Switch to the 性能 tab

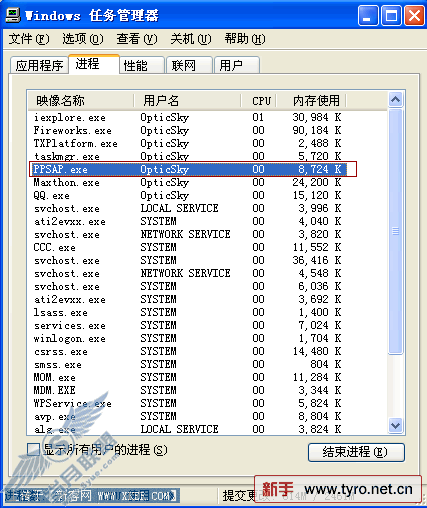pos(142,65)
